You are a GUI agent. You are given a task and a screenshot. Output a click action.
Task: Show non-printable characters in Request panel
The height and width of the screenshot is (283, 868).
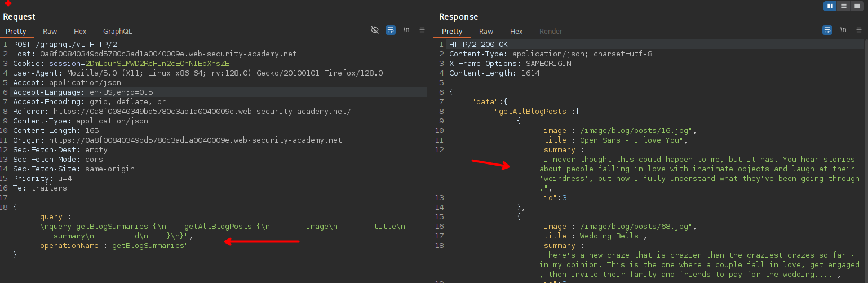click(x=406, y=30)
